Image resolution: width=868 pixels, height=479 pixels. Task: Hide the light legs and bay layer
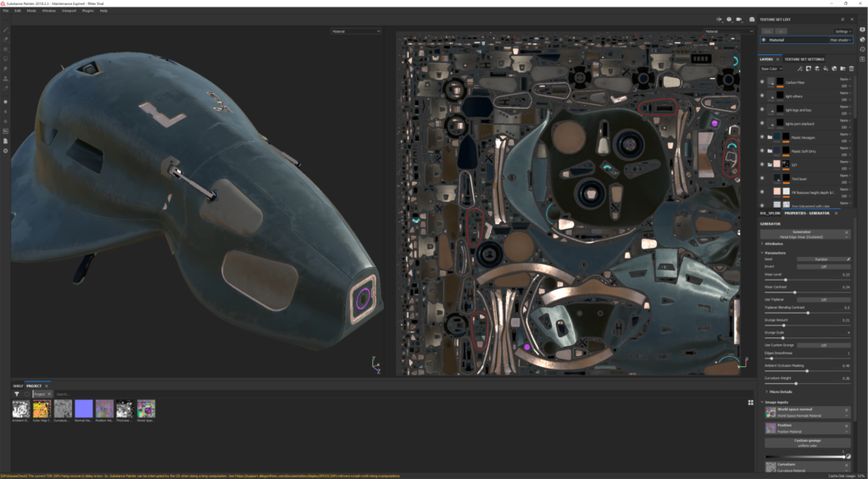(762, 109)
